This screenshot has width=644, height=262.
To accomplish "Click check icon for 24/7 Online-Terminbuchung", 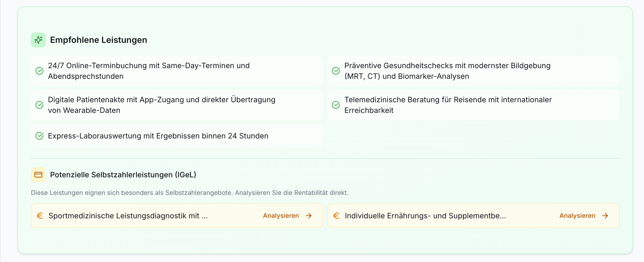I will [39, 71].
